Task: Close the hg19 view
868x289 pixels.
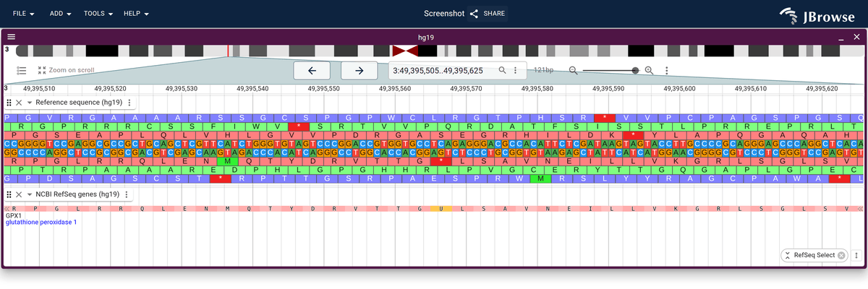Action: click(x=856, y=37)
